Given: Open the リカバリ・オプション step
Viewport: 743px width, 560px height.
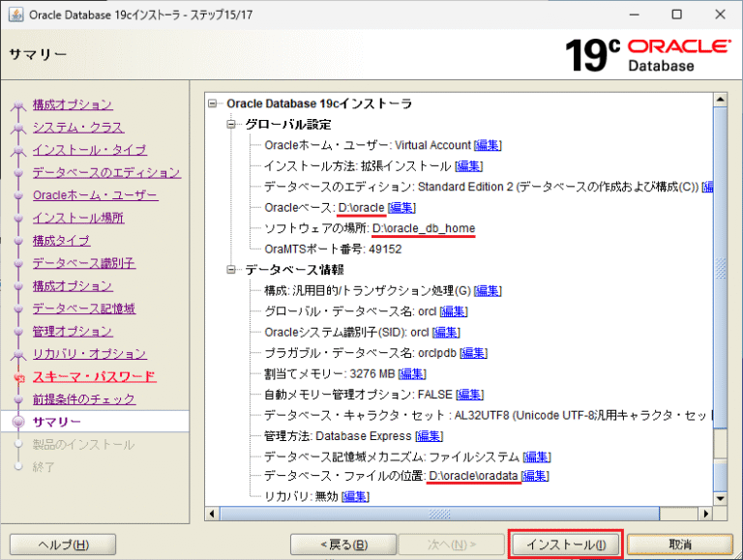Looking at the screenshot, I should coord(90,354).
